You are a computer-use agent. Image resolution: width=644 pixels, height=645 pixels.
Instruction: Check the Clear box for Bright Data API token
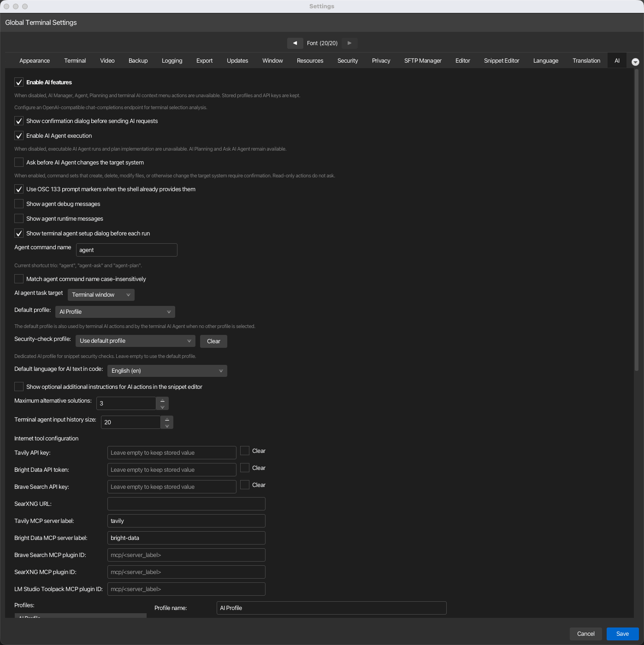(245, 468)
